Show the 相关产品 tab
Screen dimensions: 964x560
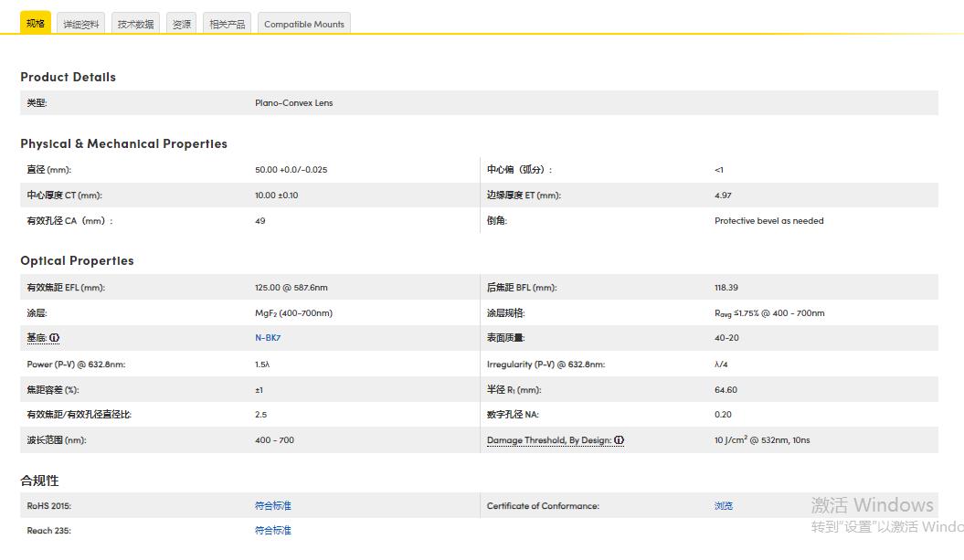[228, 25]
